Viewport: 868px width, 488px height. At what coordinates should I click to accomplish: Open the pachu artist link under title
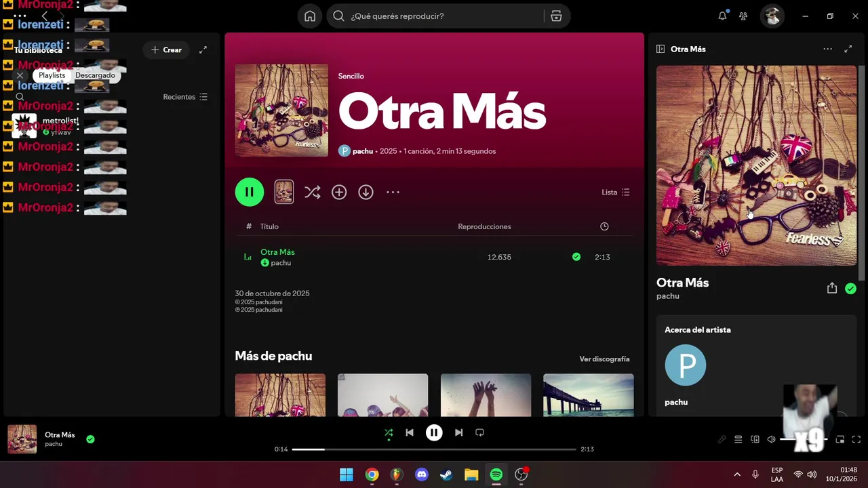(x=363, y=151)
